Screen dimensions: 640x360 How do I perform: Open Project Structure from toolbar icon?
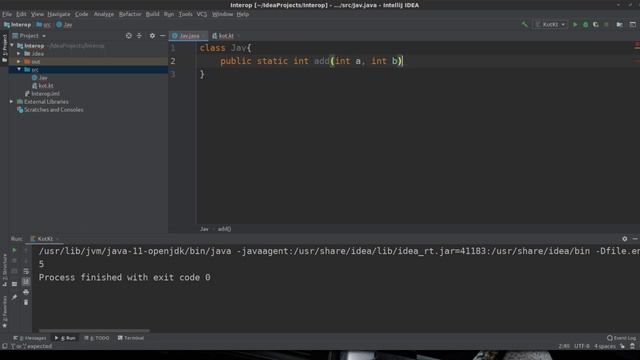click(x=620, y=24)
